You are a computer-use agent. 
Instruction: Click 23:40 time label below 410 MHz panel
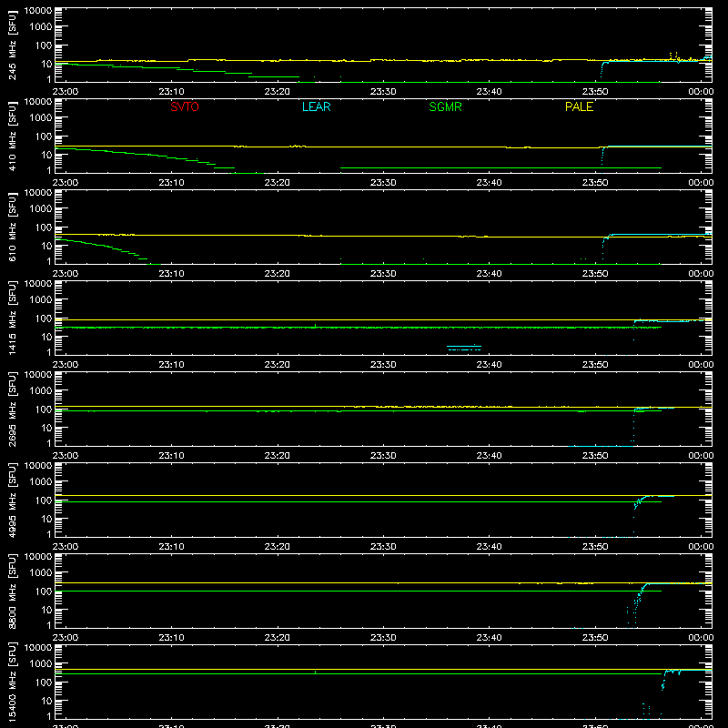[489, 183]
